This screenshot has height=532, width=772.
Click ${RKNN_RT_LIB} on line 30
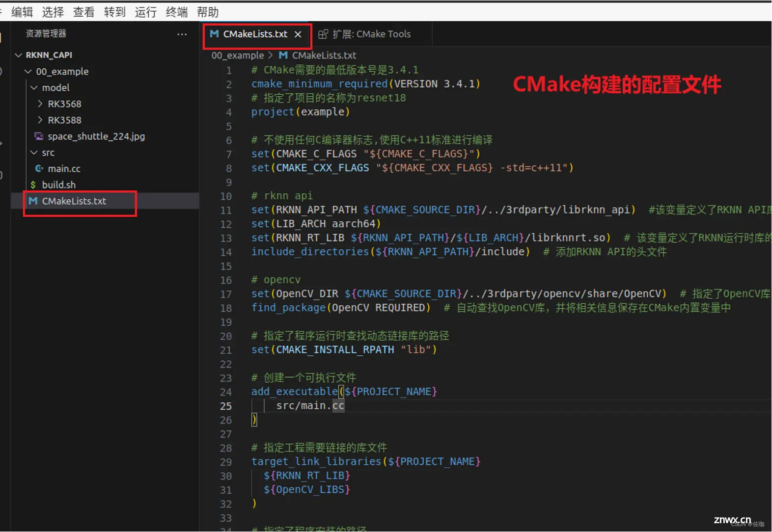coord(307,476)
